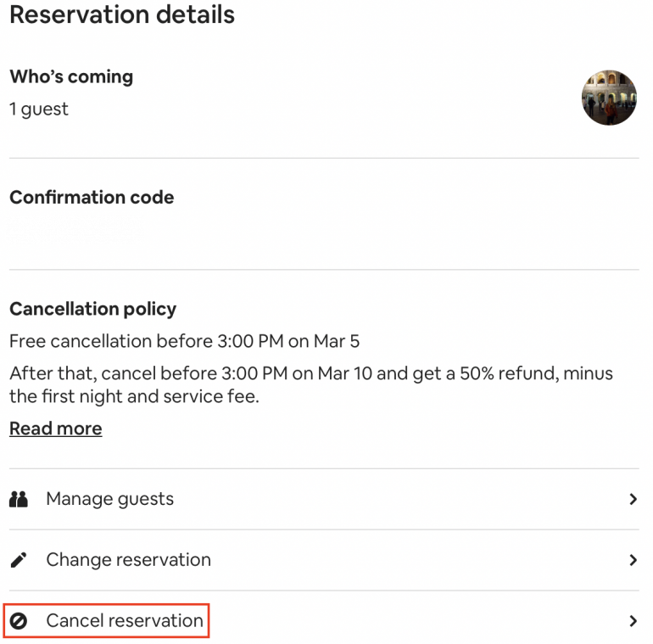Click the Confirmation code heading
The height and width of the screenshot is (644, 653).
[x=92, y=197]
